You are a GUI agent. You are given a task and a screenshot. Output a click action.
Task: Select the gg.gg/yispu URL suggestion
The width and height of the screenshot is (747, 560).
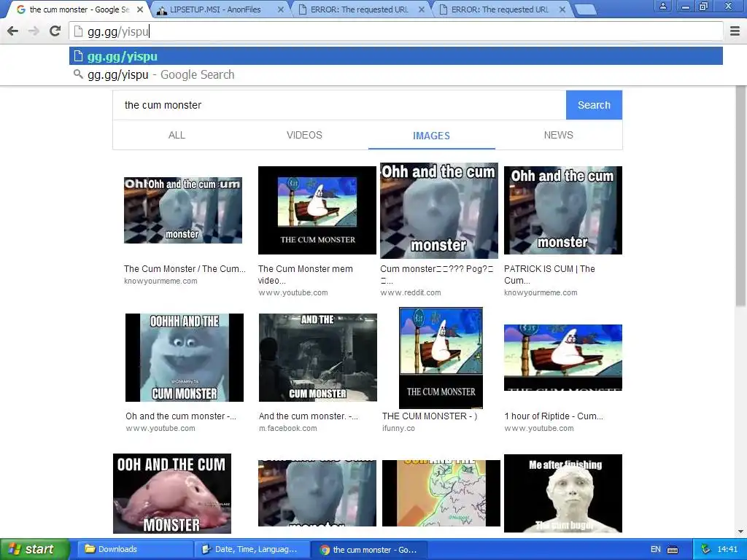pyautogui.click(x=396, y=56)
